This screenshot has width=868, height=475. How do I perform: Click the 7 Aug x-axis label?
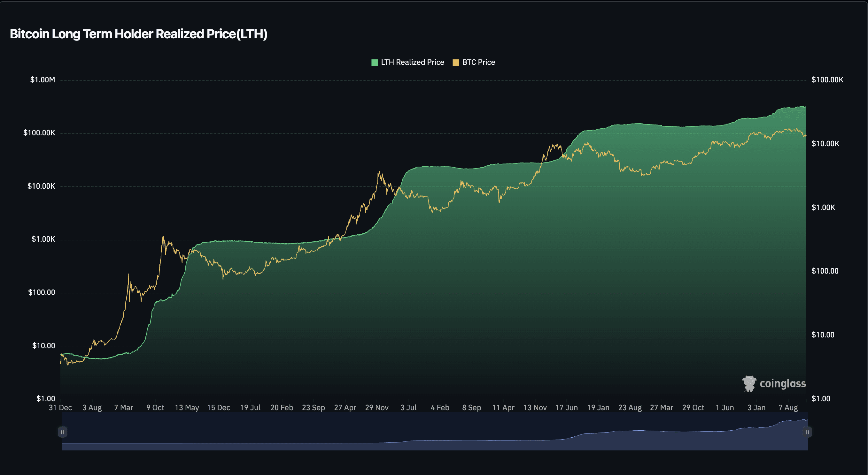point(788,408)
